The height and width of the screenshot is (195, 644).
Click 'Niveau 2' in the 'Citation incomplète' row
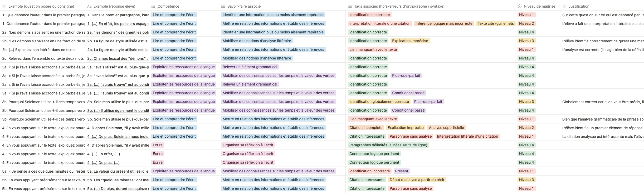click(x=526, y=128)
